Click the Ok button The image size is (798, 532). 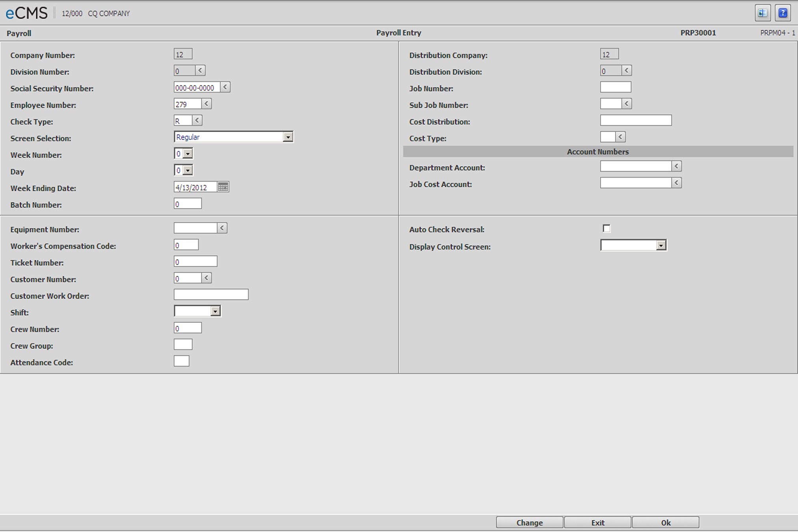pyautogui.click(x=666, y=523)
